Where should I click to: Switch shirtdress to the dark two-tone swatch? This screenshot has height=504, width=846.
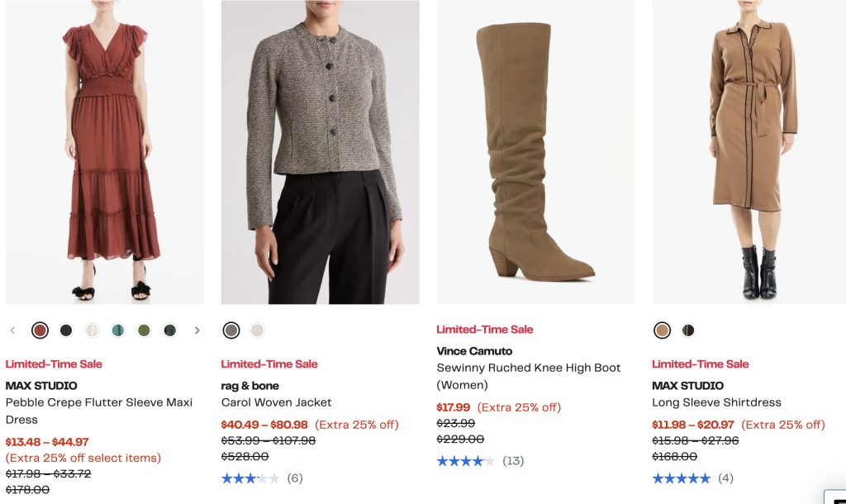click(688, 330)
